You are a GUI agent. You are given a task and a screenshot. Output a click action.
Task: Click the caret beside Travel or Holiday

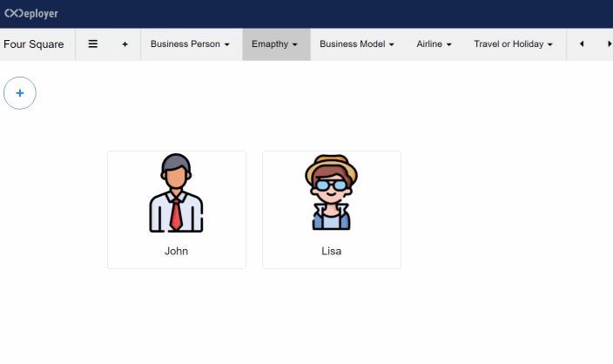[x=550, y=44]
